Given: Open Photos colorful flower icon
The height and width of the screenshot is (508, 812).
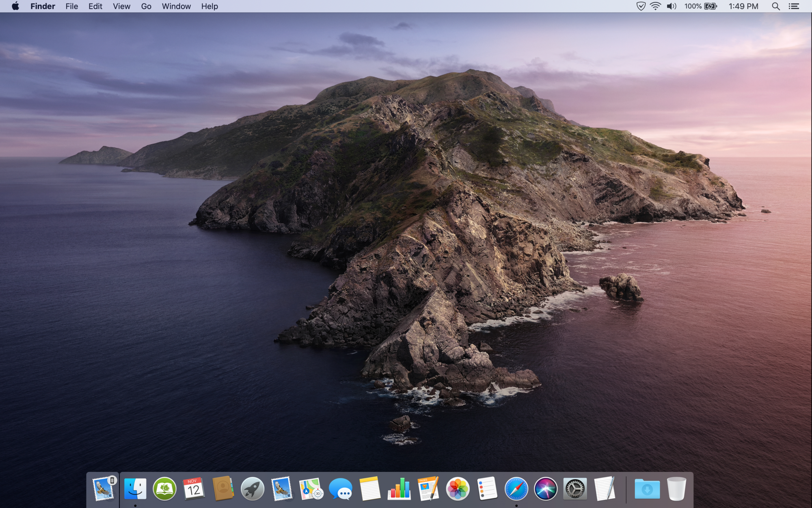Looking at the screenshot, I should (458, 488).
